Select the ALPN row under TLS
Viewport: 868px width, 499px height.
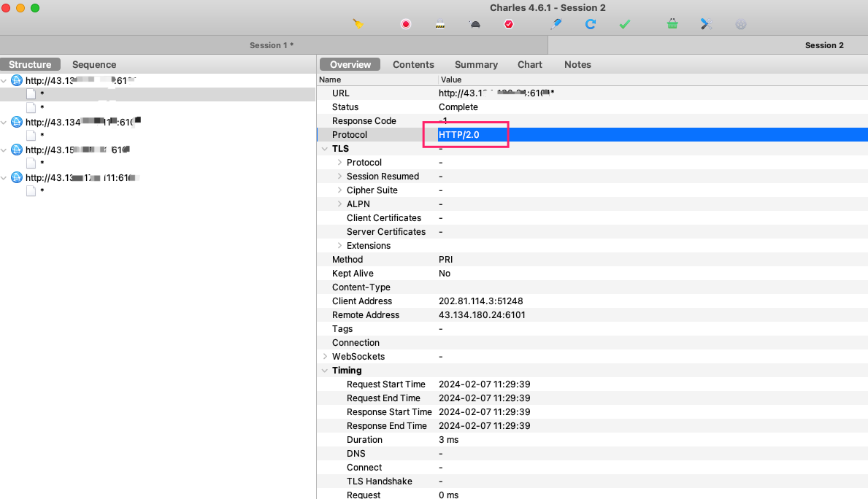358,204
